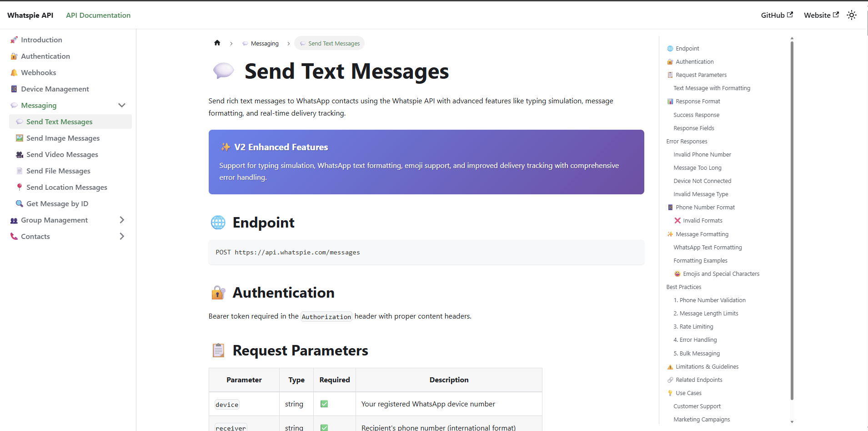Click the magnifier icon beside Get Message by ID
Viewport: 868px width, 431px height.
(x=20, y=204)
